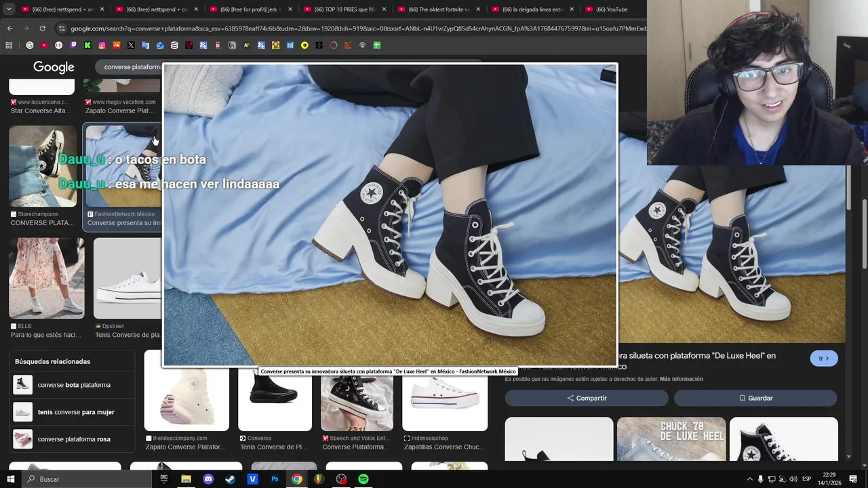868x488 pixels.
Task: Switch ESP keyboard language indicator
Action: (x=807, y=479)
